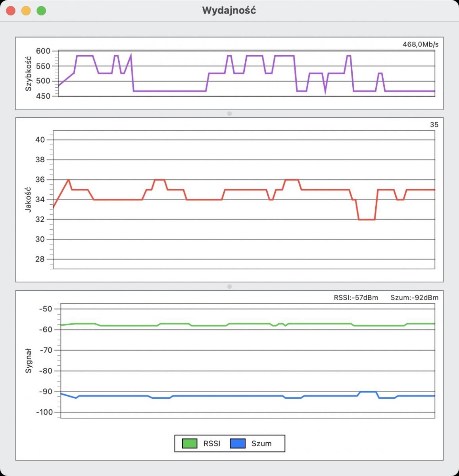Click the green RSSI legend swatch
Screen dimensions: 459x476
[x=190, y=443]
